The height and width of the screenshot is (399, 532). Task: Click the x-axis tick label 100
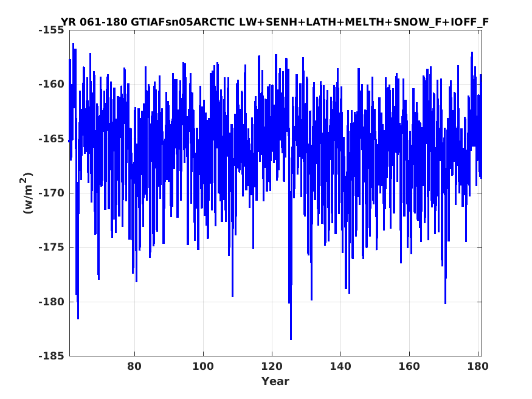[x=203, y=366]
